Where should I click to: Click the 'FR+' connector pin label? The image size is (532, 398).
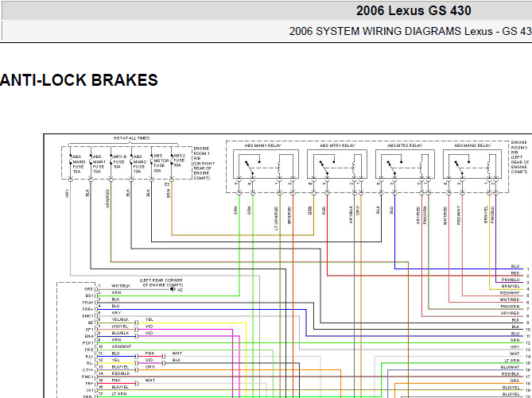(89, 384)
